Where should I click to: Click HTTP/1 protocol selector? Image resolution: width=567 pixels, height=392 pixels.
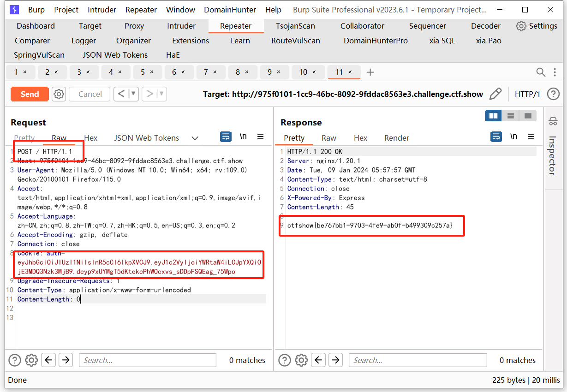tap(527, 94)
